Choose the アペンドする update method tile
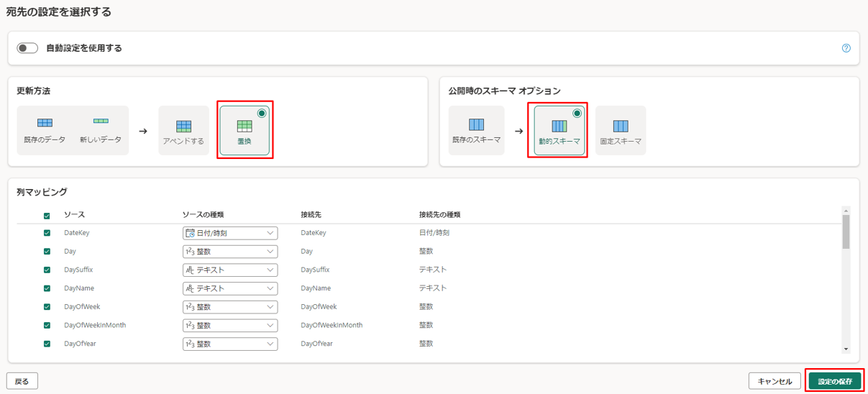 click(x=183, y=131)
